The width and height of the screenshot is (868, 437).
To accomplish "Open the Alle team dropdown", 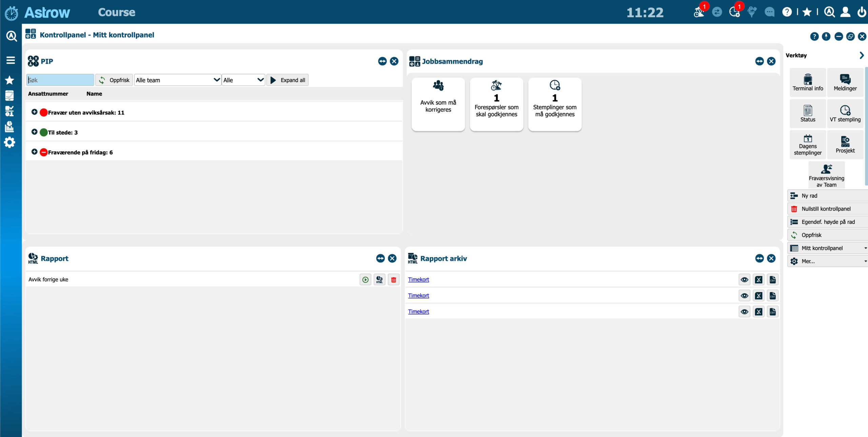I will click(177, 80).
